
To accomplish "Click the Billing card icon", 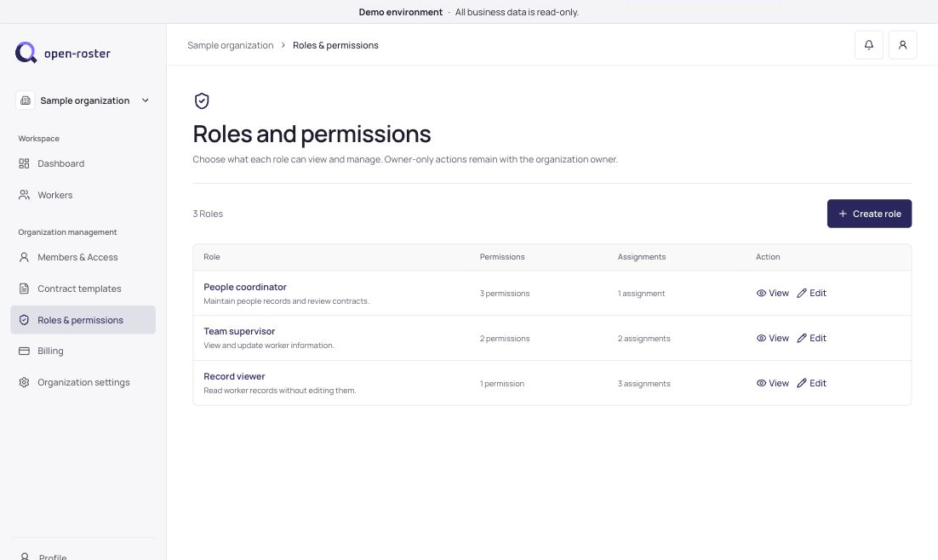I will (24, 351).
